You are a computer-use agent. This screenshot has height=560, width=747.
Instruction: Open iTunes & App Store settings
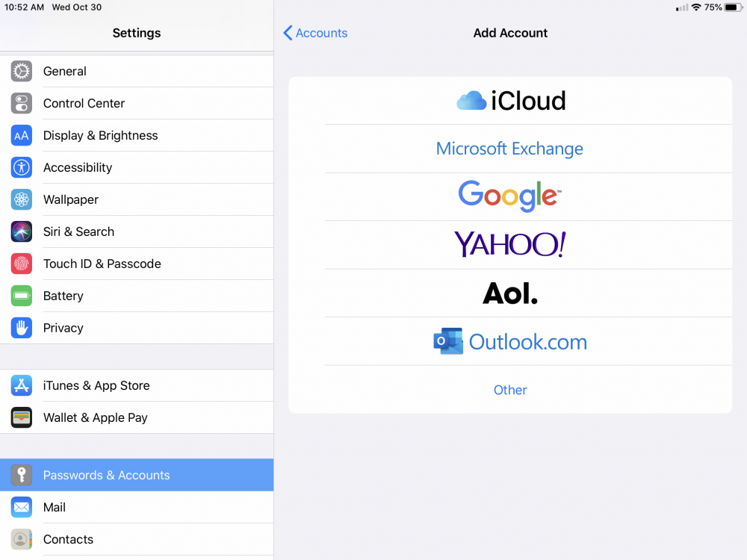click(x=96, y=386)
